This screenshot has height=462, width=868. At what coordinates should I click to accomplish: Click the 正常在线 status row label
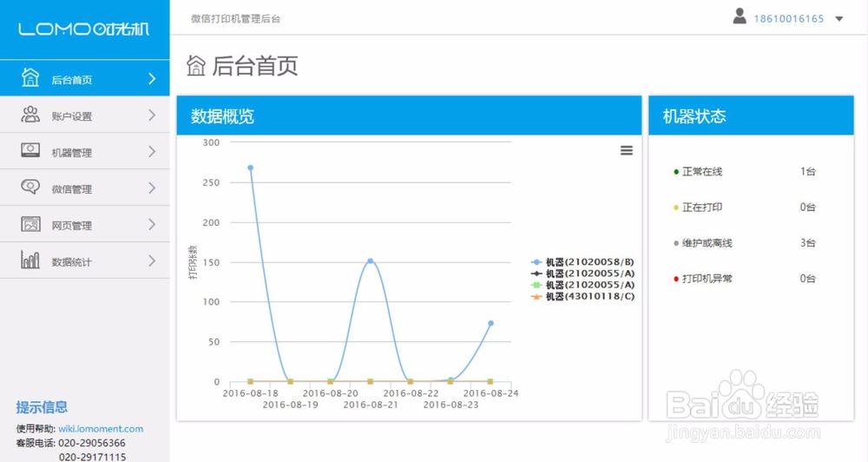[x=702, y=172]
